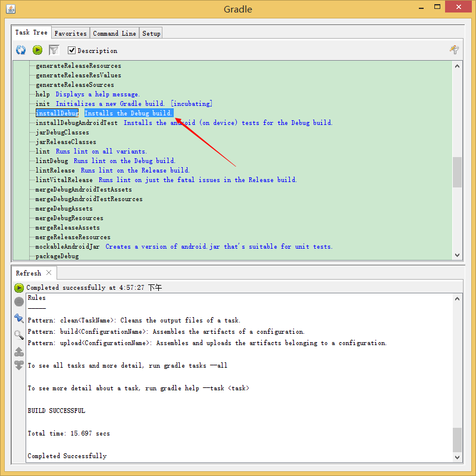Image resolution: width=476 pixels, height=476 pixels.
Task: Toggle the Description checkbox
Action: (x=71, y=51)
